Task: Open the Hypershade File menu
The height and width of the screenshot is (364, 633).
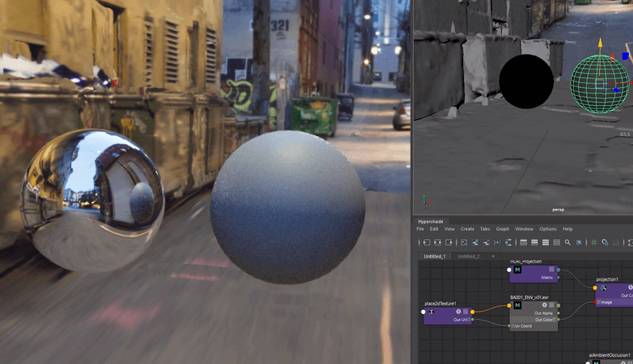Action: click(420, 229)
